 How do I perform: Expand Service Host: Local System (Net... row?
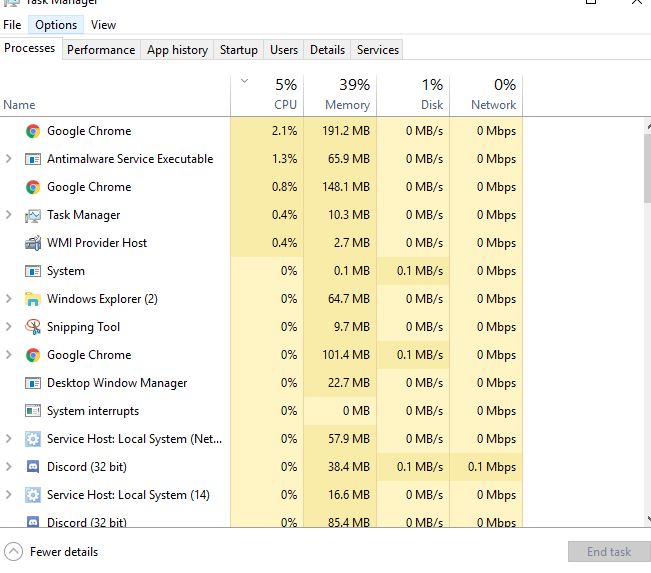(x=8, y=438)
